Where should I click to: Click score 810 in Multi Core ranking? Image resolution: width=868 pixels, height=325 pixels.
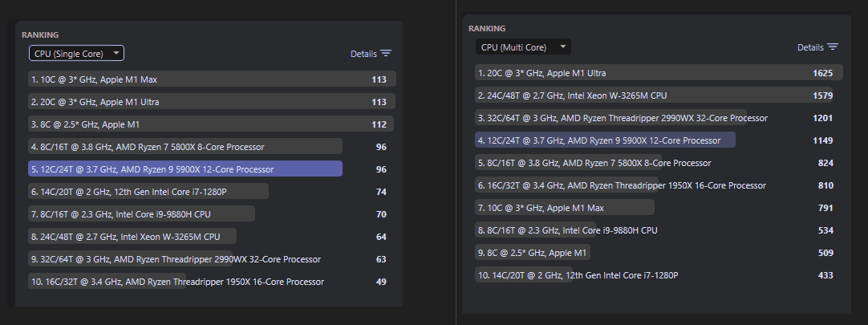coord(825,185)
